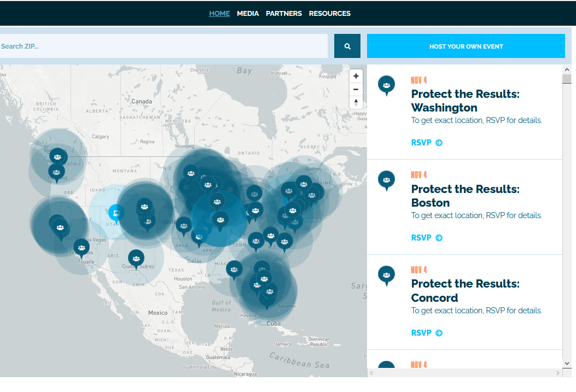Open the HOME navigation item
Screen dimensions: 576x392
[x=219, y=14]
